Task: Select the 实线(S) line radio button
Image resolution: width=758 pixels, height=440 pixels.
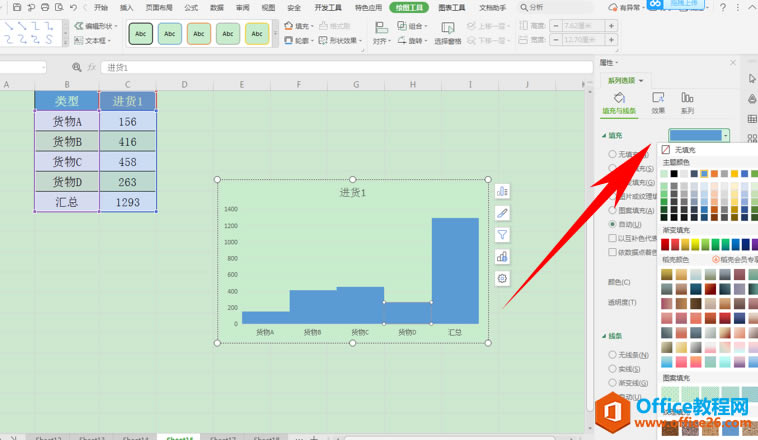Action: [612, 369]
